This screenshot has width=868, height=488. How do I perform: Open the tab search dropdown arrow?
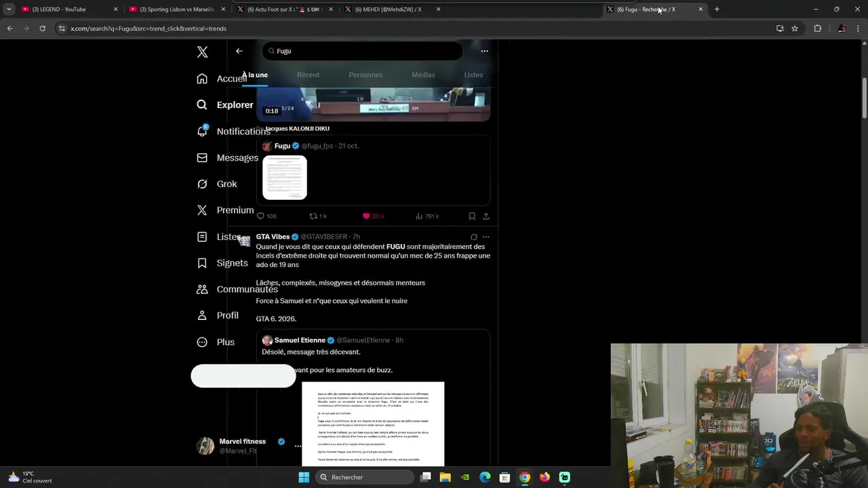pyautogui.click(x=9, y=9)
